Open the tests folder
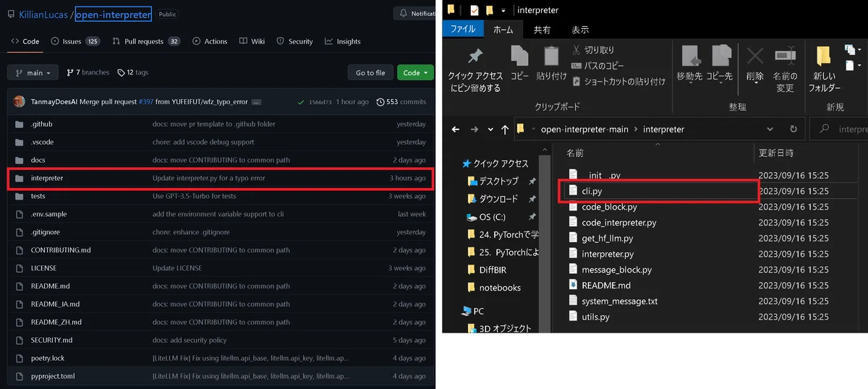The image size is (868, 389). coord(38,196)
